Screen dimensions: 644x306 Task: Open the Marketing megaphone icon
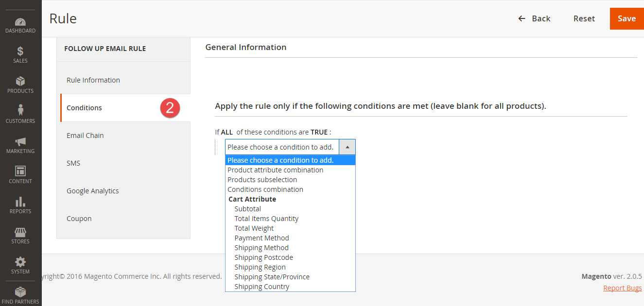tap(20, 141)
